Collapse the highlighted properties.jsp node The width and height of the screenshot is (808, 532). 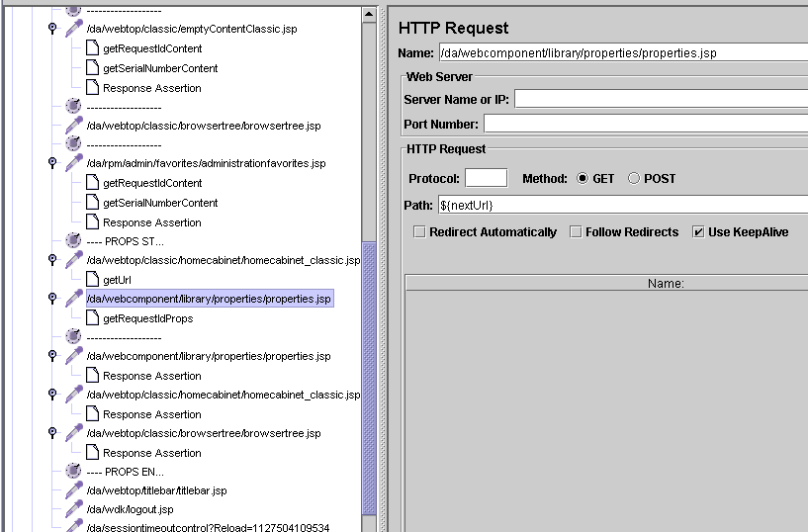point(52,298)
